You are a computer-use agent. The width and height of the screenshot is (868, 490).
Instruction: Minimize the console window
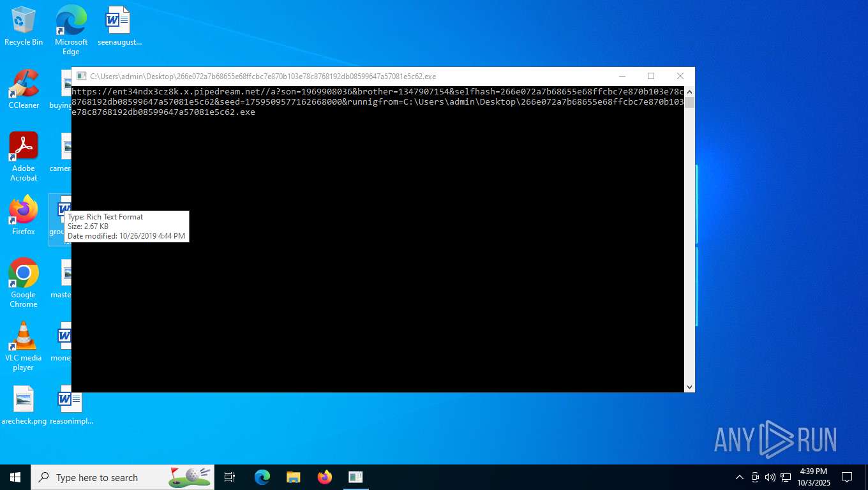(x=622, y=76)
